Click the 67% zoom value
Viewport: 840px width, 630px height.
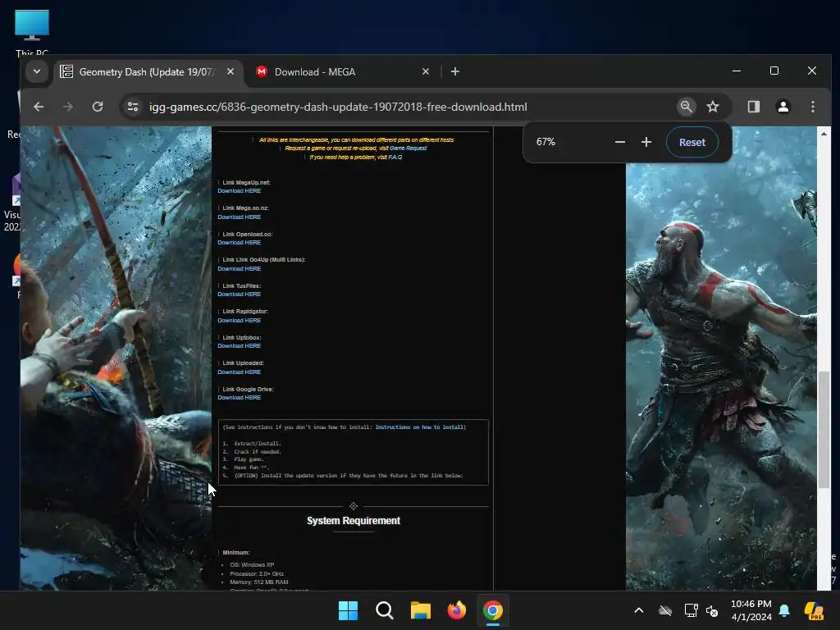pos(546,142)
